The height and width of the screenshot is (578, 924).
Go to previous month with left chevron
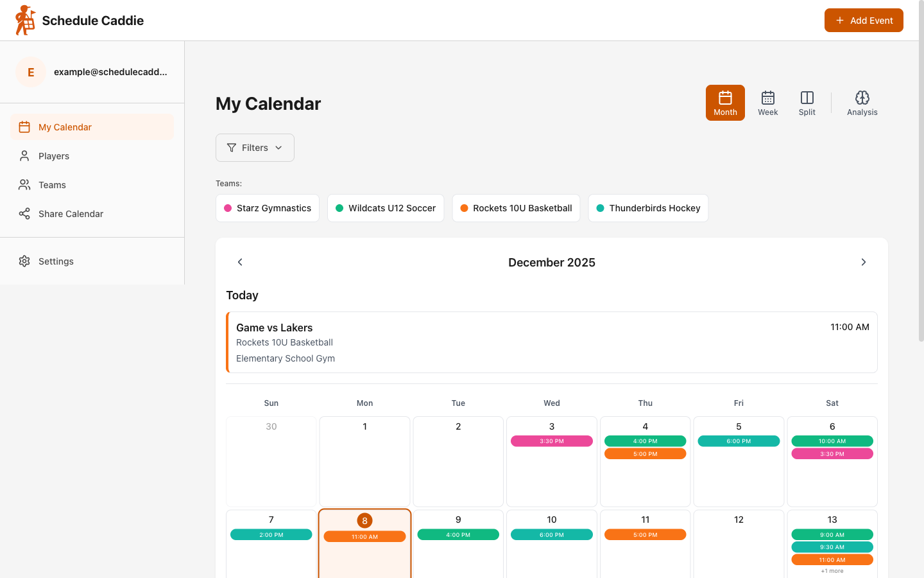(x=240, y=262)
